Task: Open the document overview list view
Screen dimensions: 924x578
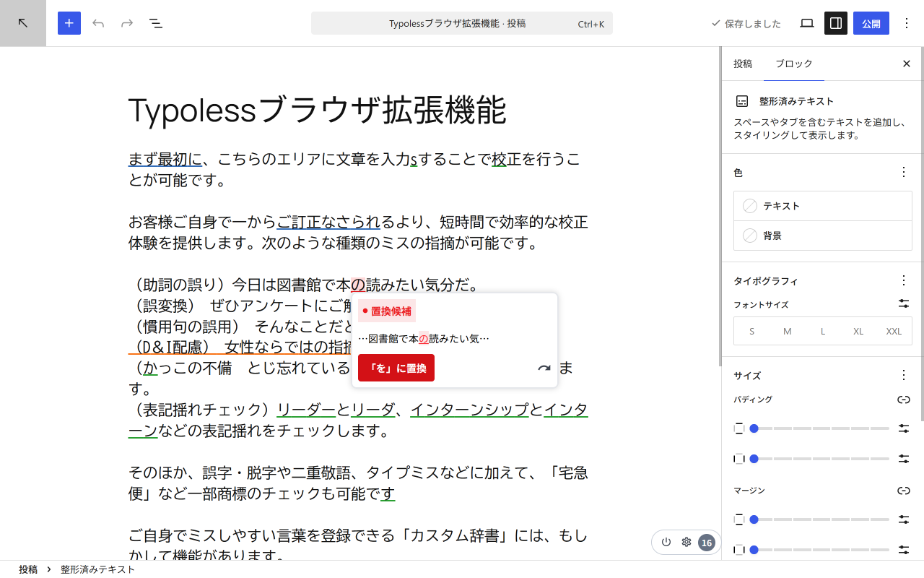Action: tap(156, 23)
